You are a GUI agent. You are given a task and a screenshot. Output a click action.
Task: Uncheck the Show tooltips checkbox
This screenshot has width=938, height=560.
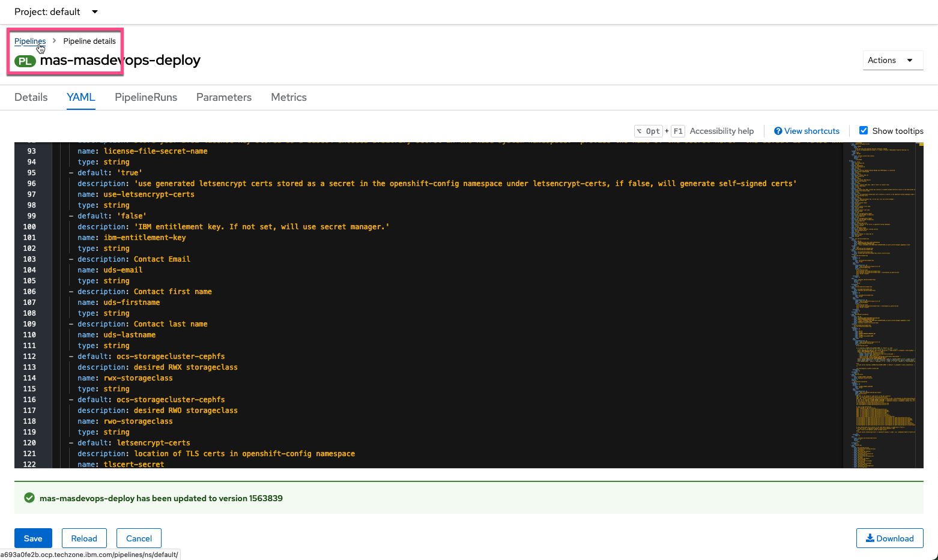[x=864, y=130]
